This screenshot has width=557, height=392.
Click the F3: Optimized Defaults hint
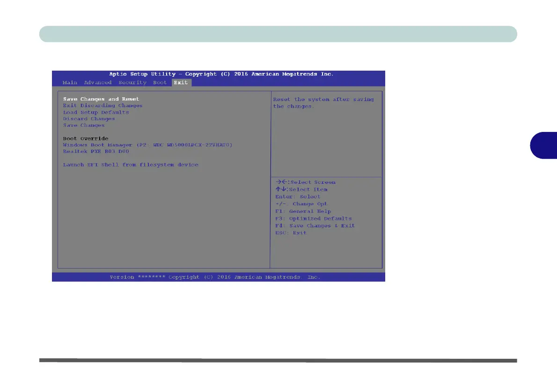tap(313, 218)
